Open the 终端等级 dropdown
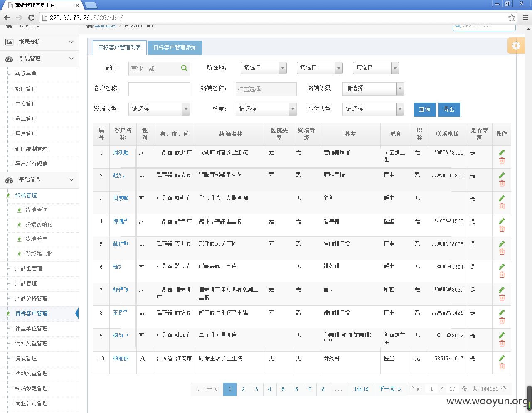 (373, 88)
